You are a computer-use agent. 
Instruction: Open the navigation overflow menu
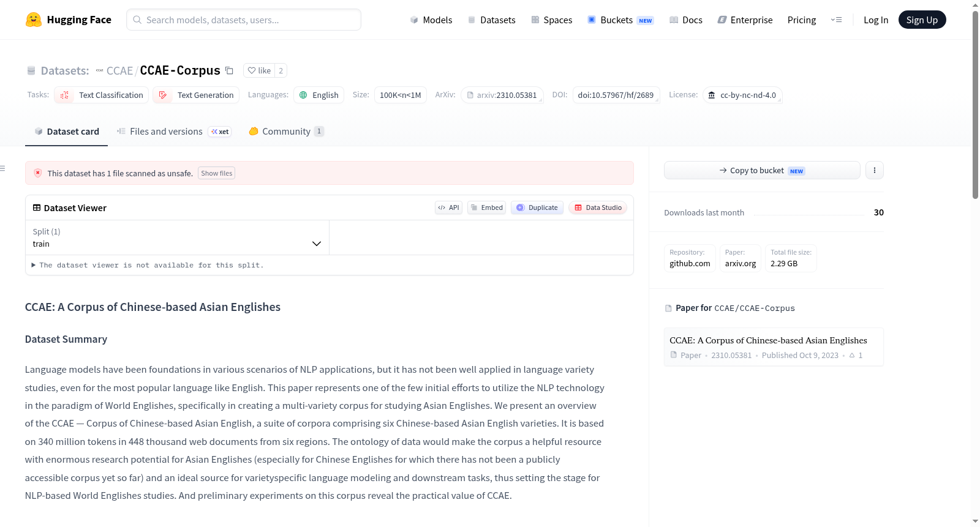coord(836,20)
